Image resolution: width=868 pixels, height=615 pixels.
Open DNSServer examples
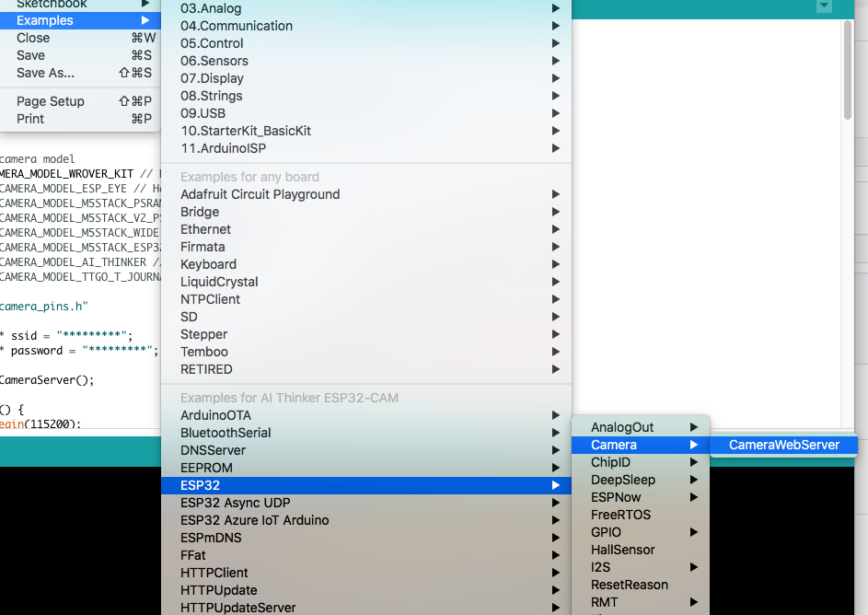coord(366,450)
